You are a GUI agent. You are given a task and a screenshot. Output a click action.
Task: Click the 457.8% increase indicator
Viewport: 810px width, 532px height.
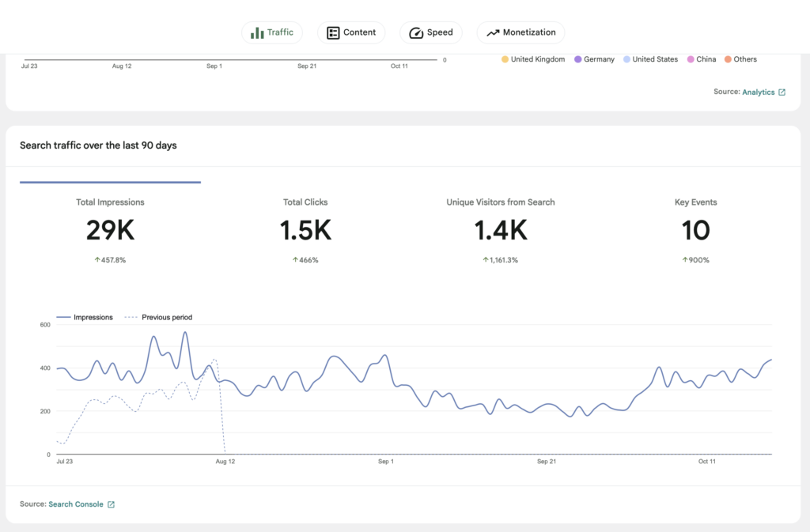pyautogui.click(x=110, y=260)
